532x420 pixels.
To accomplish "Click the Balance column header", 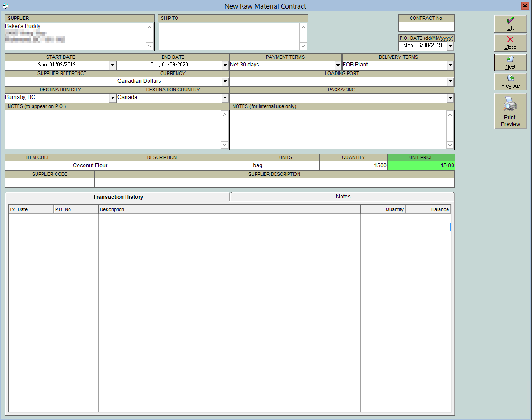I will click(428, 209).
